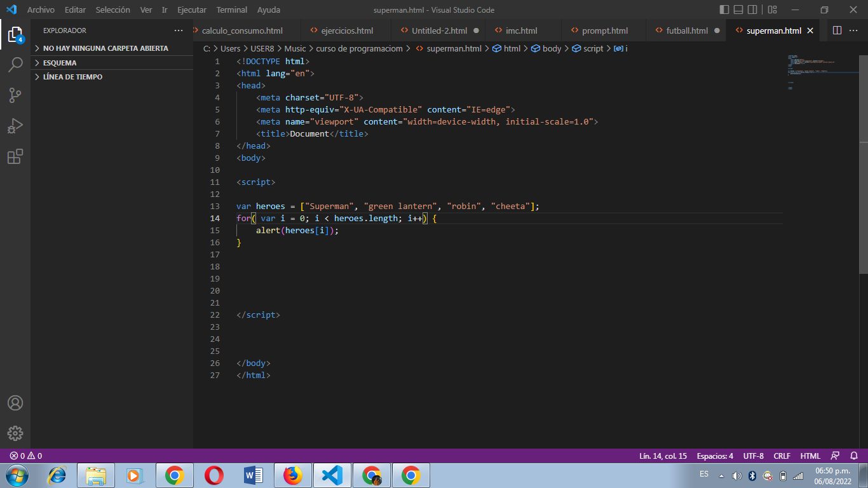
Task: Open the Ver menu
Action: click(146, 10)
